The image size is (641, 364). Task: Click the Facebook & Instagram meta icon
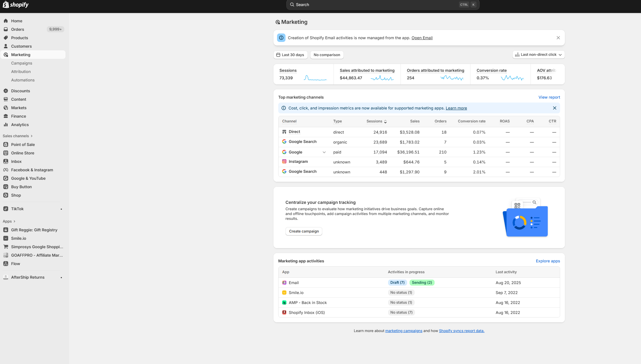tap(6, 170)
